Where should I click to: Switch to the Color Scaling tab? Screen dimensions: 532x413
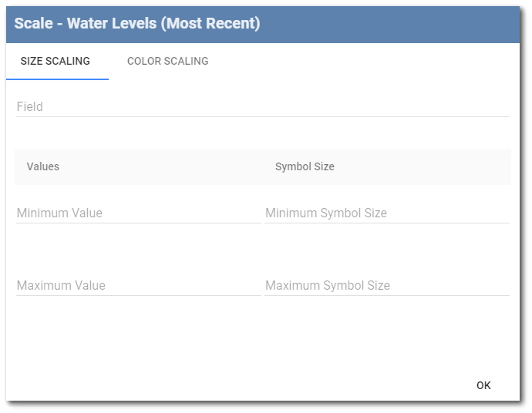(167, 61)
